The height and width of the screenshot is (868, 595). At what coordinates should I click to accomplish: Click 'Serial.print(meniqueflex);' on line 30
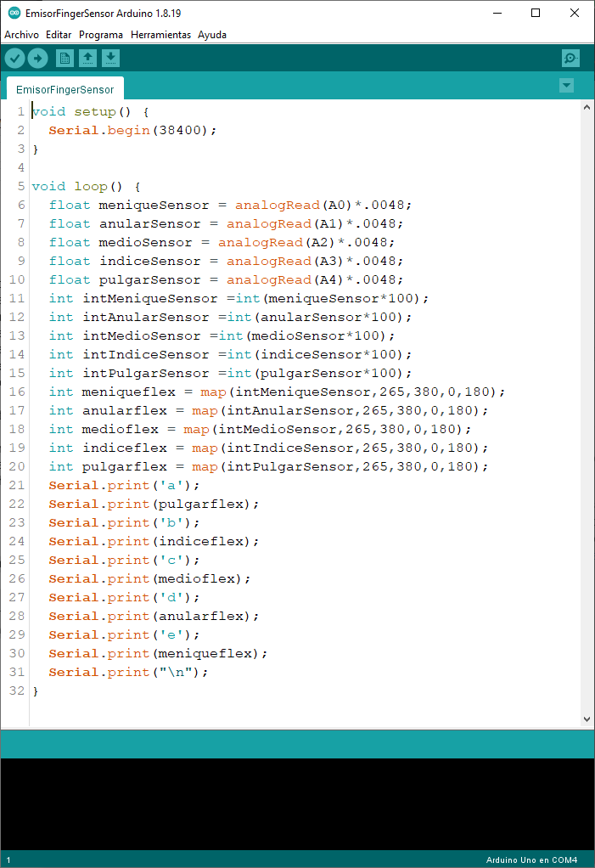158,654
